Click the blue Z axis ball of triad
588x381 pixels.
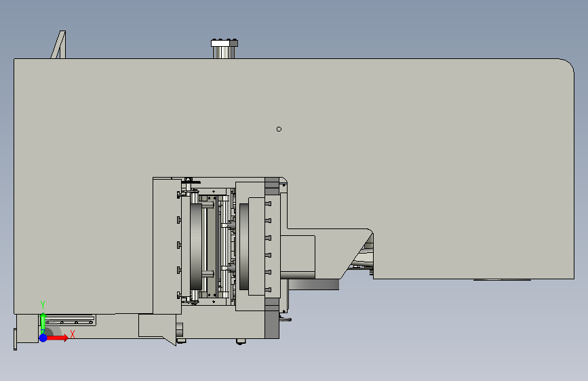pyautogui.click(x=43, y=338)
